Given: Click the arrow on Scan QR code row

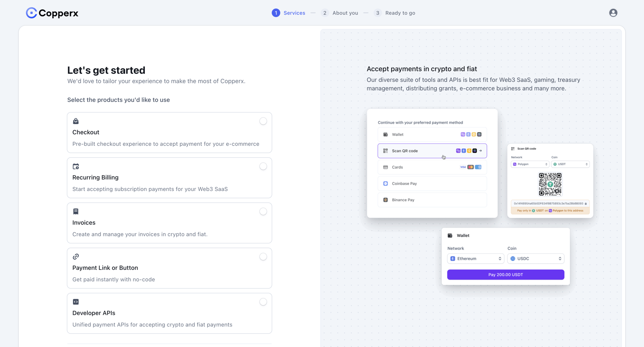Looking at the screenshot, I should 480,151.
